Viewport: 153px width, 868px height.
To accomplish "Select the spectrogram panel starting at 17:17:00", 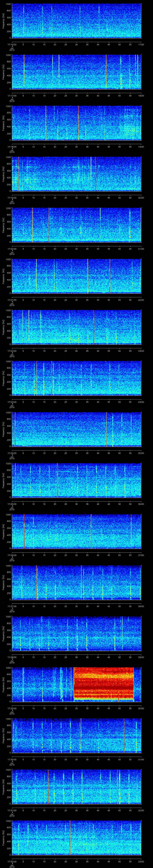I will [76, 72].
